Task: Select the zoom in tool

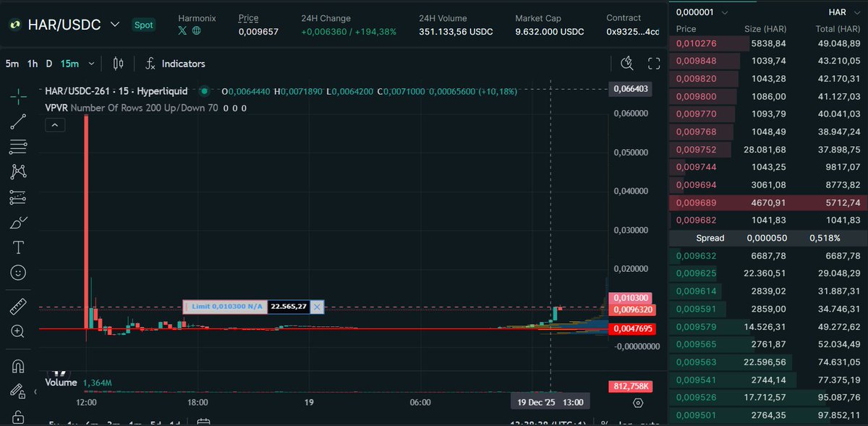Action: pos(19,331)
